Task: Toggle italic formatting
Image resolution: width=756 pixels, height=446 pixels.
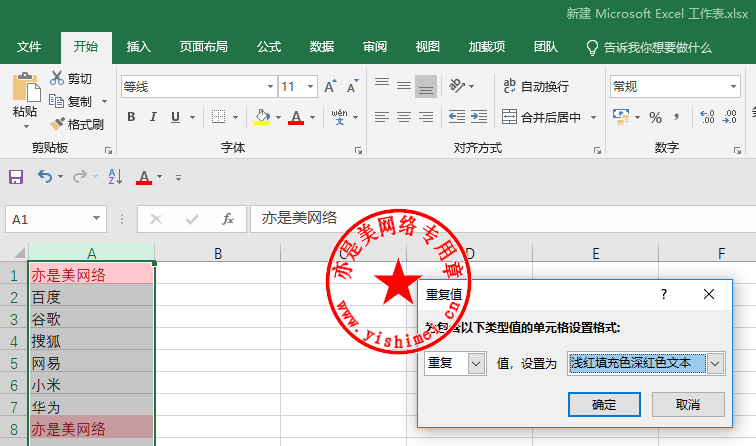Action: pyautogui.click(x=153, y=117)
